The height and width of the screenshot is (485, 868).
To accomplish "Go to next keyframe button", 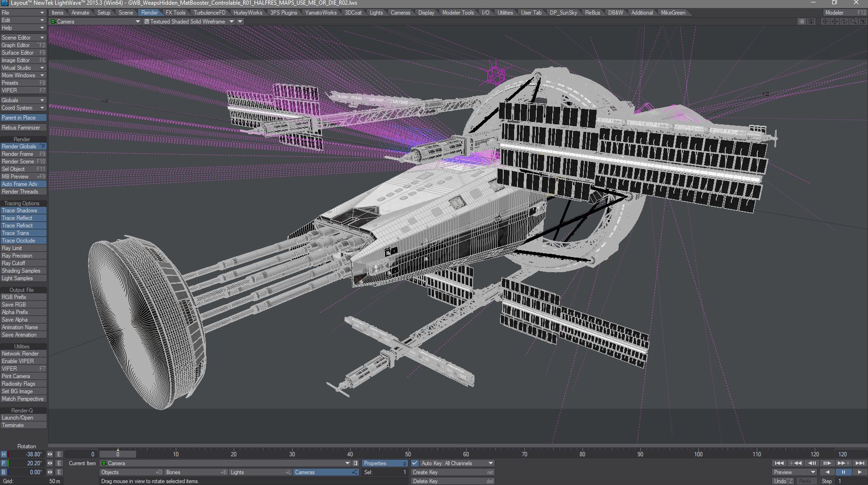I will [x=843, y=463].
